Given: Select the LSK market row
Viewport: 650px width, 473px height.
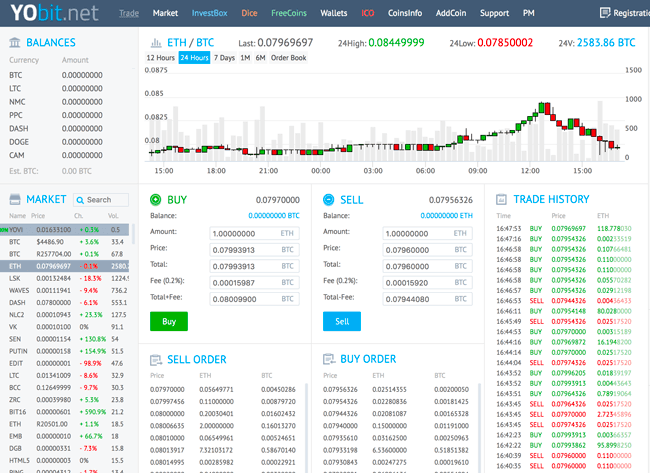Looking at the screenshot, I should click(x=65, y=278).
